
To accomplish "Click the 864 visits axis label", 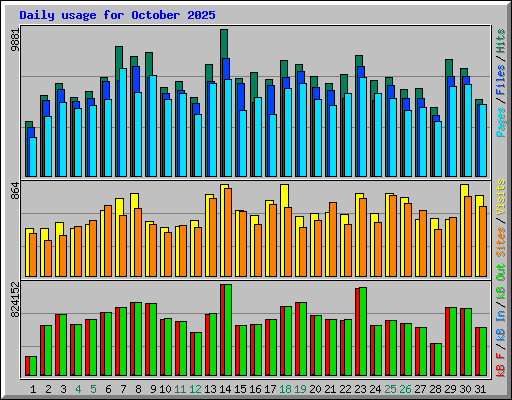I will [x=15, y=191].
